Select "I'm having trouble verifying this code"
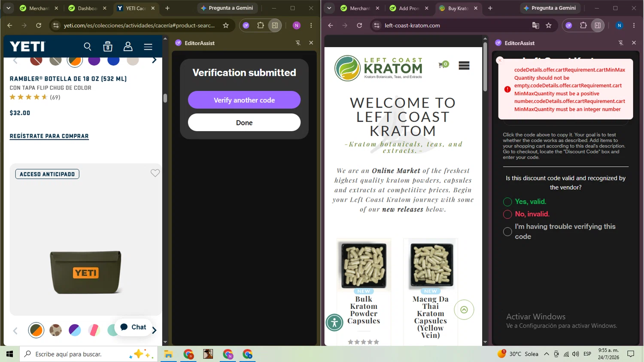644x362 pixels. pos(507,232)
